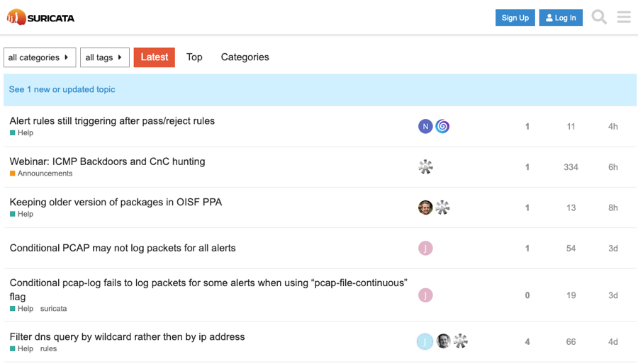Select the Latest tab
This screenshot has height=364, width=638.
click(x=155, y=57)
